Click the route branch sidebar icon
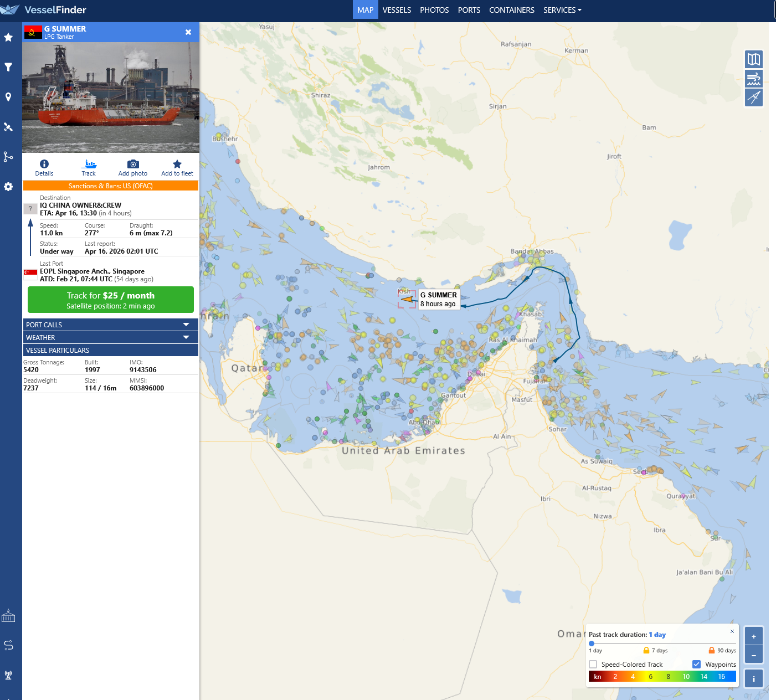This screenshot has width=776, height=700. click(x=8, y=157)
